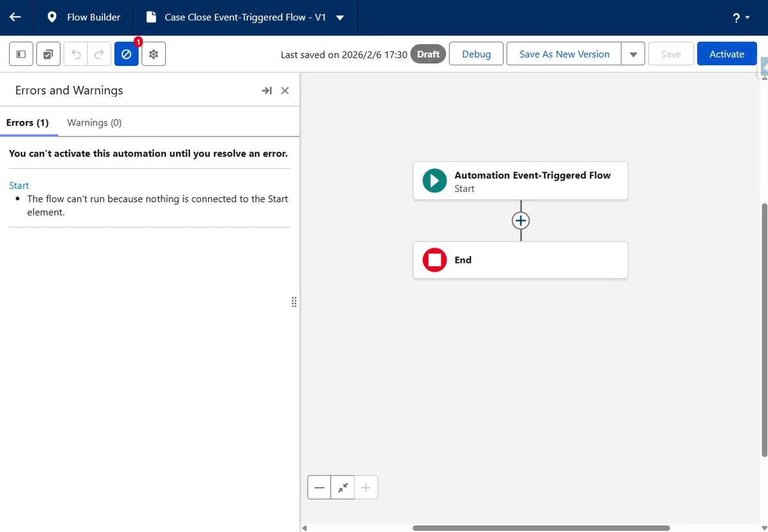Image resolution: width=768 pixels, height=532 pixels.
Task: Click the document icon beside the flow name
Action: click(x=152, y=17)
